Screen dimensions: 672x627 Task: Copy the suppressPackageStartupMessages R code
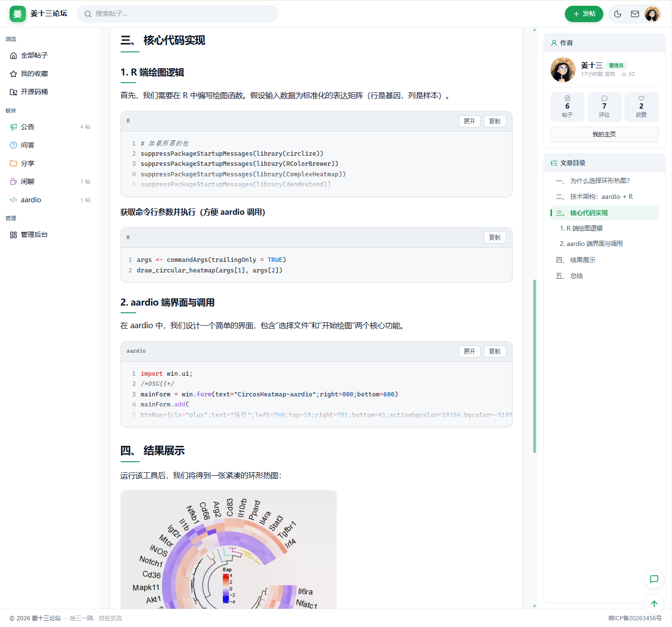click(495, 121)
